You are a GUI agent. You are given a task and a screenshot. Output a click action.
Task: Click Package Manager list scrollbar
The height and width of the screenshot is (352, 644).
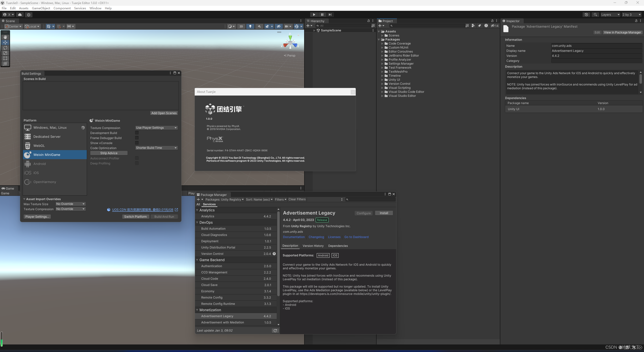point(278,254)
